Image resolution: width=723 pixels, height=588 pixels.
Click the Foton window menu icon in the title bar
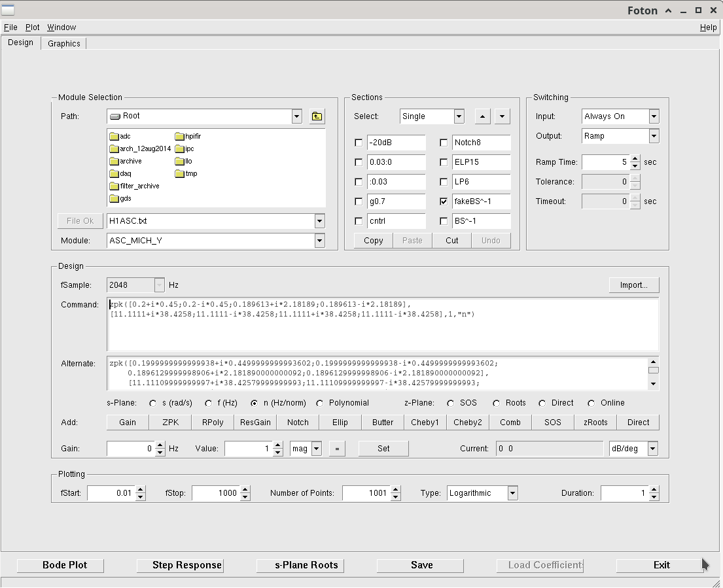(8, 10)
